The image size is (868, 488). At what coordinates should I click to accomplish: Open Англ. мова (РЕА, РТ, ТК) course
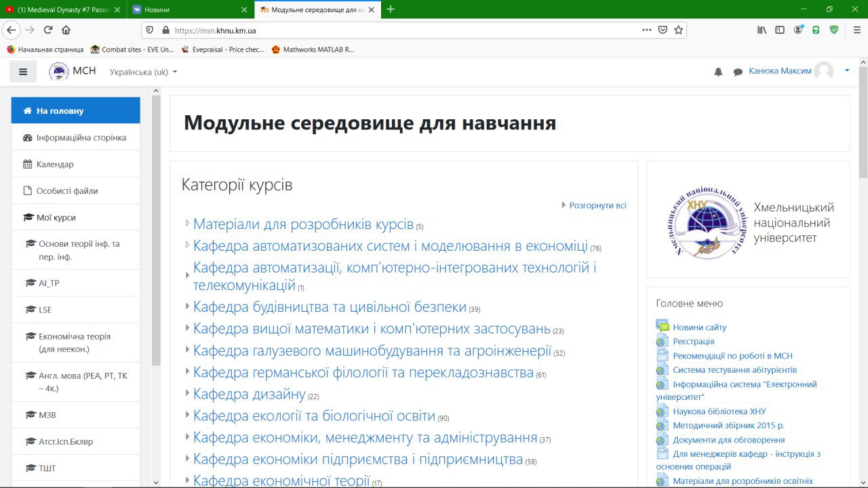click(x=75, y=382)
